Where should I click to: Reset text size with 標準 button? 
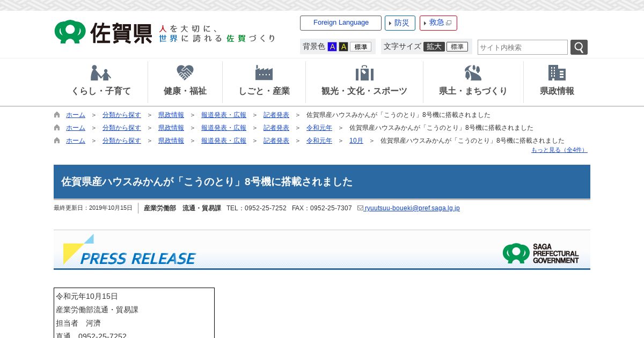(457, 47)
